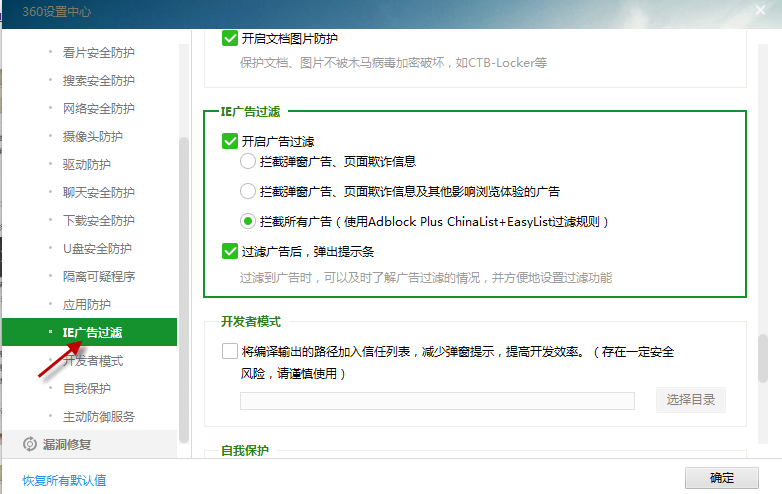The image size is (782, 494).
Task: Click the 恢复所有默认值 link
Action: point(65,480)
